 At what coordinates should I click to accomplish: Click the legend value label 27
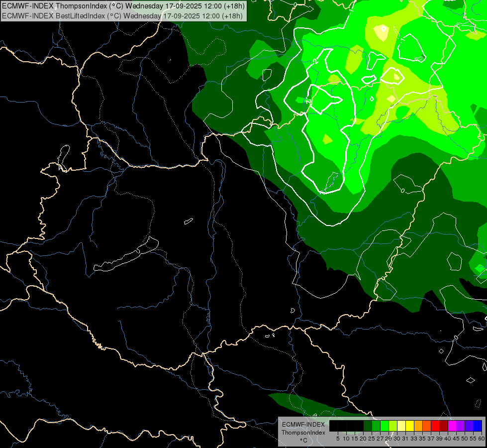point(381,439)
